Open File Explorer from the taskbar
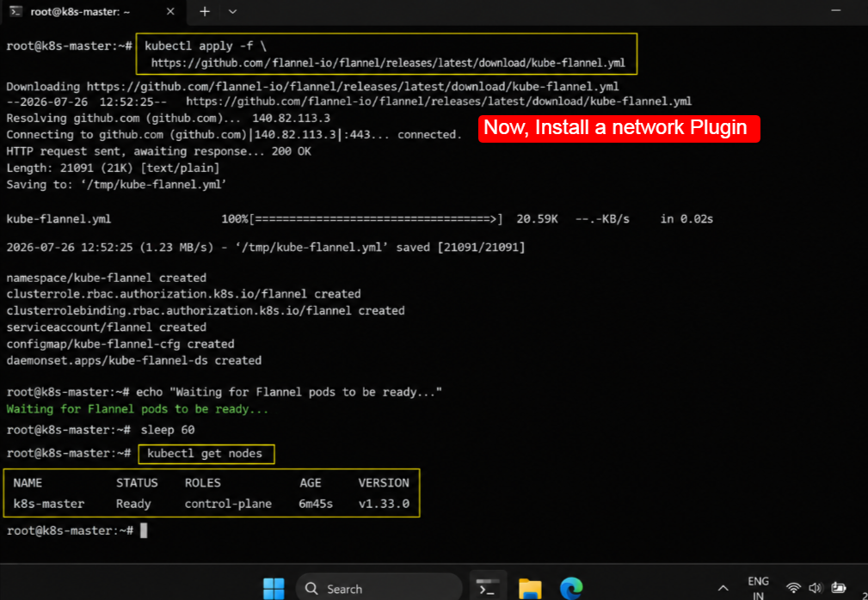Image resolution: width=868 pixels, height=600 pixels. tap(530, 588)
